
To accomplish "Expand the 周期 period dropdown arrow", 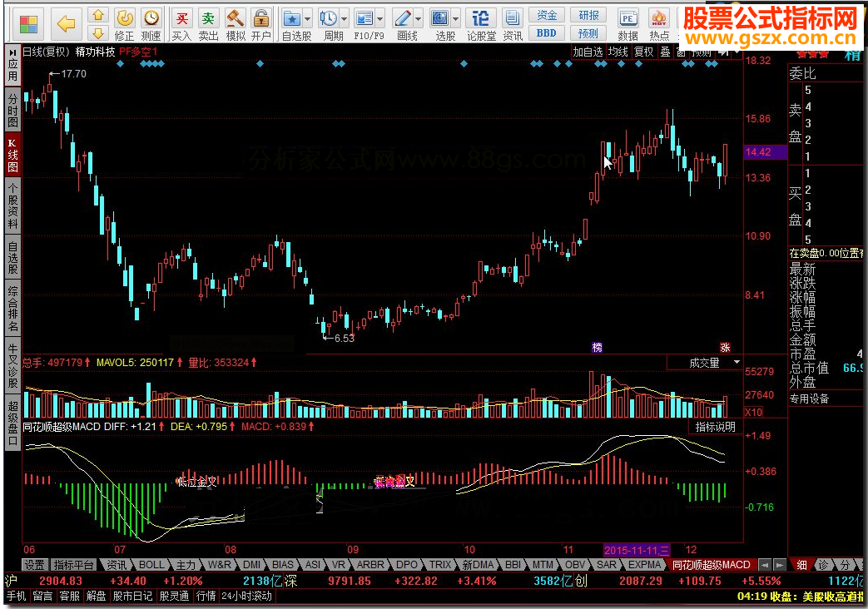I will [x=345, y=19].
